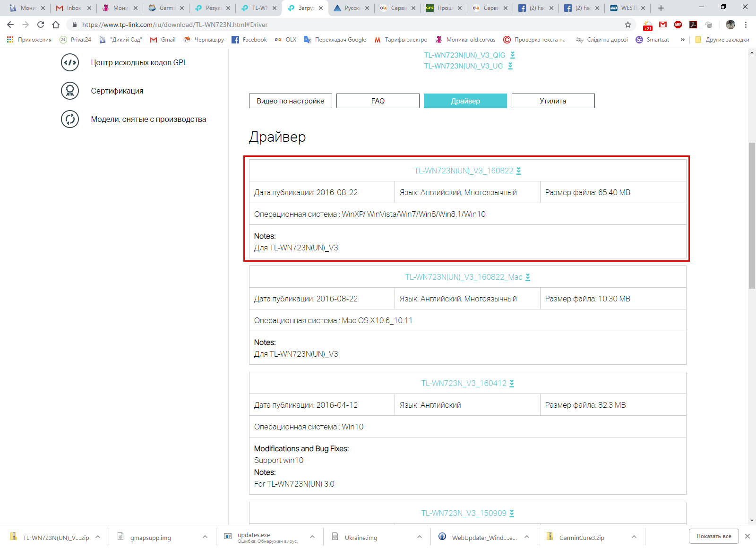Viewport: 756px width, 548px height.
Task: Click download arrow next to TL-WN723N(UN)_V3_QIG
Action: coord(513,55)
